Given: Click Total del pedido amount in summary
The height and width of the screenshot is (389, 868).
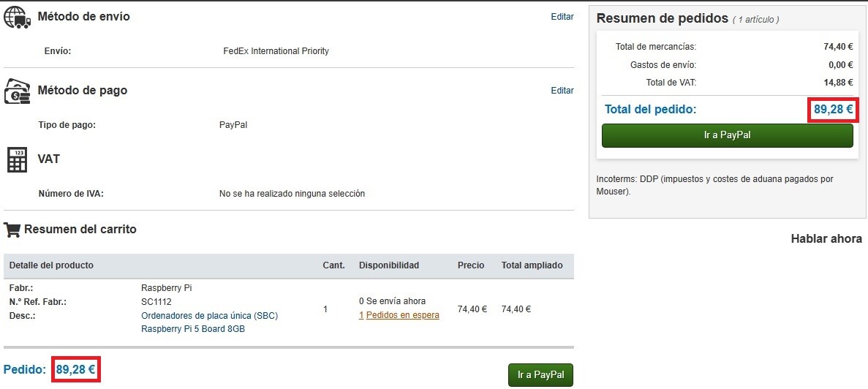Looking at the screenshot, I should pos(833,110).
